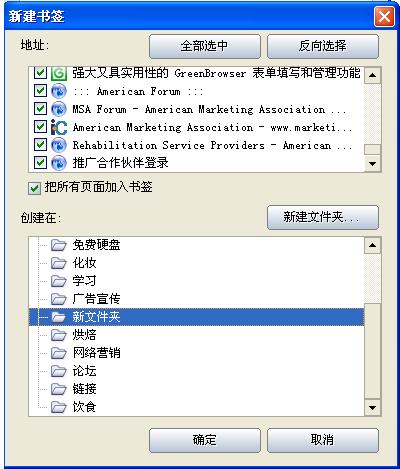
Task: Click globe icon beside MSA Forum entry
Action: (59, 109)
